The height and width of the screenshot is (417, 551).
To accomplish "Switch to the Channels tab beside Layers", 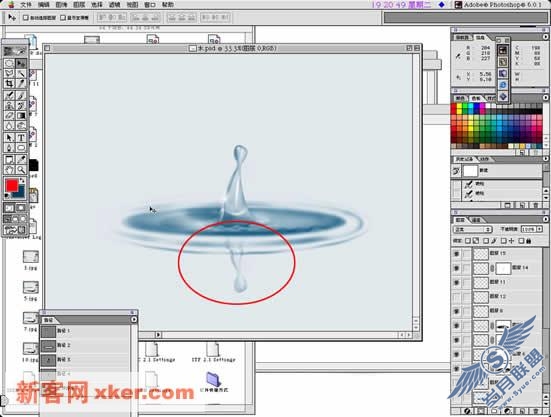I will point(476,220).
